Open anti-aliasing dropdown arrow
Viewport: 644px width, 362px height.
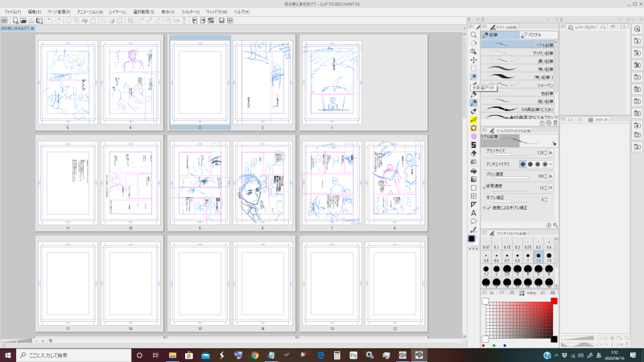551,164
